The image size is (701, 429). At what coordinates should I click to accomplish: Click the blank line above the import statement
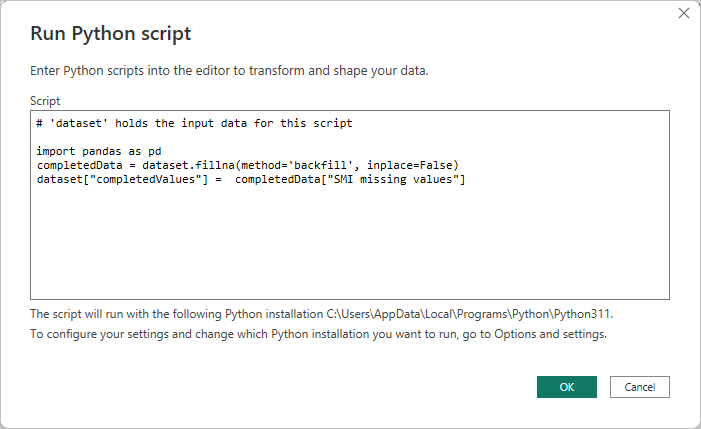tap(200, 137)
